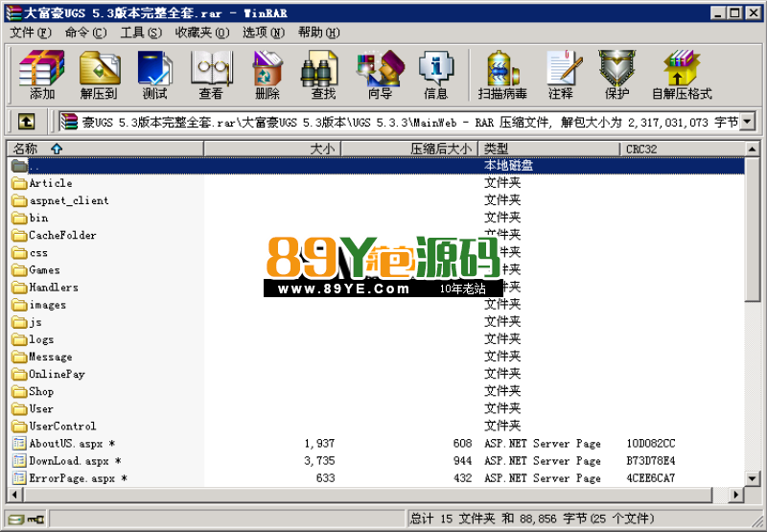Open the Favorites (收藏夹) menu

click(x=202, y=33)
